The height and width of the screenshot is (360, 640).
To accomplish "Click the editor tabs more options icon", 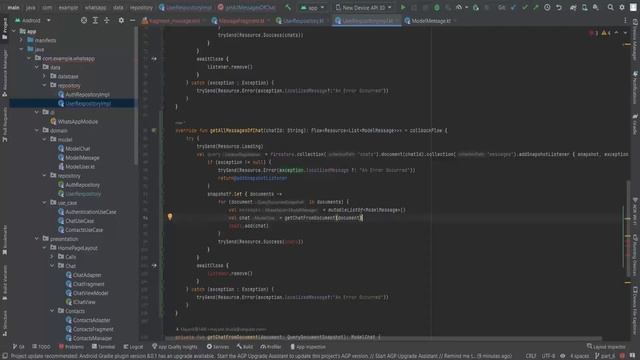I will [x=625, y=20].
